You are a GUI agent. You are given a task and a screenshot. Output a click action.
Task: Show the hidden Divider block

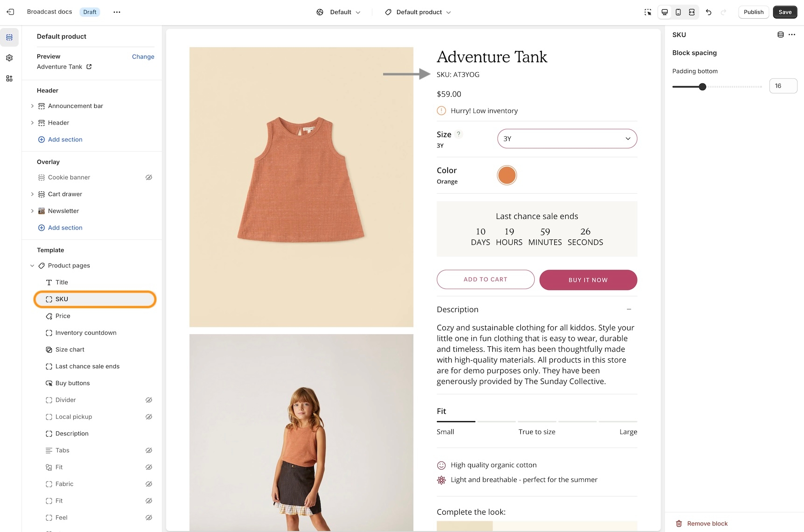[149, 400]
